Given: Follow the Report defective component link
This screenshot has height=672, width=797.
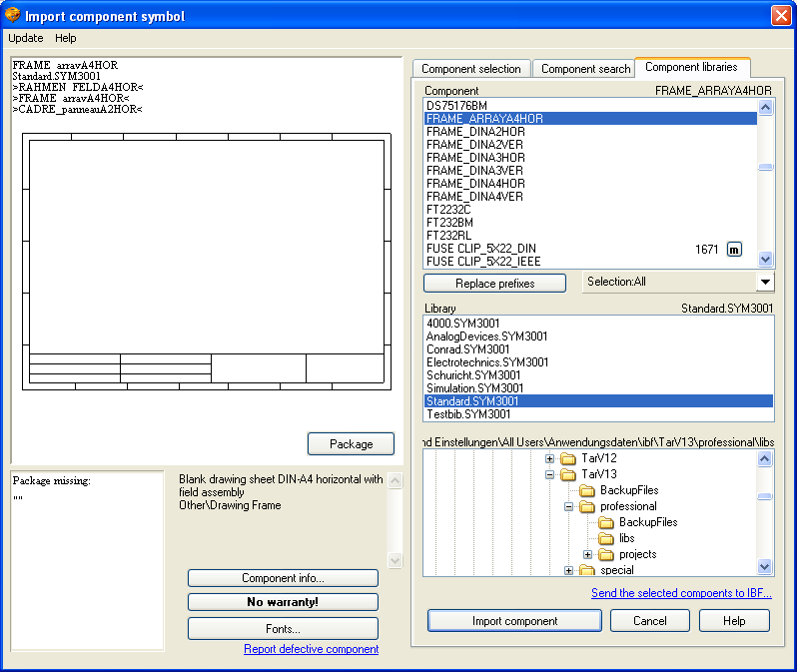Looking at the screenshot, I should 311,649.
